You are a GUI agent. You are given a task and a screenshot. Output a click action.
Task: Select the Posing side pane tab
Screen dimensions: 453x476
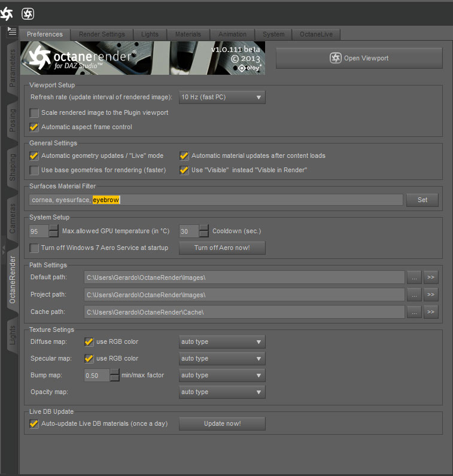click(12, 120)
